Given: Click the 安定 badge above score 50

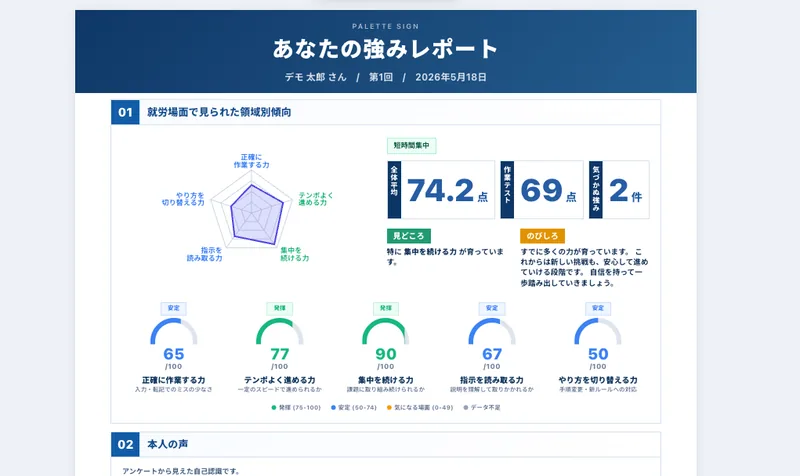Looking at the screenshot, I should (598, 308).
